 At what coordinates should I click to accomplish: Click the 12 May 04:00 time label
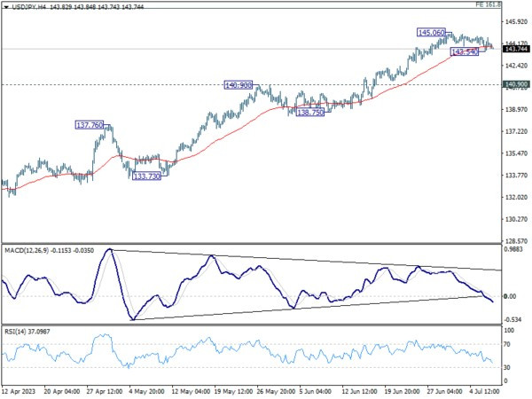click(x=190, y=391)
